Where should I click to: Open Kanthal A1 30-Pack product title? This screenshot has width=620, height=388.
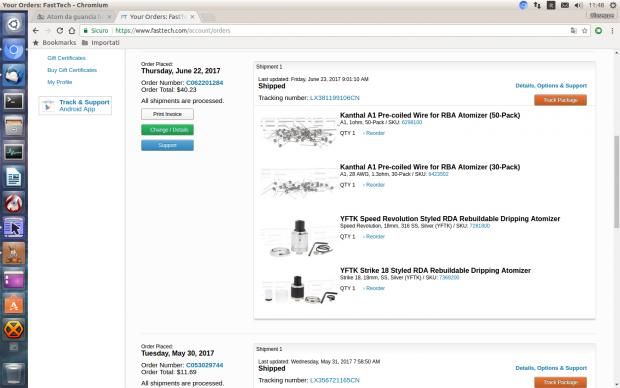pos(430,167)
